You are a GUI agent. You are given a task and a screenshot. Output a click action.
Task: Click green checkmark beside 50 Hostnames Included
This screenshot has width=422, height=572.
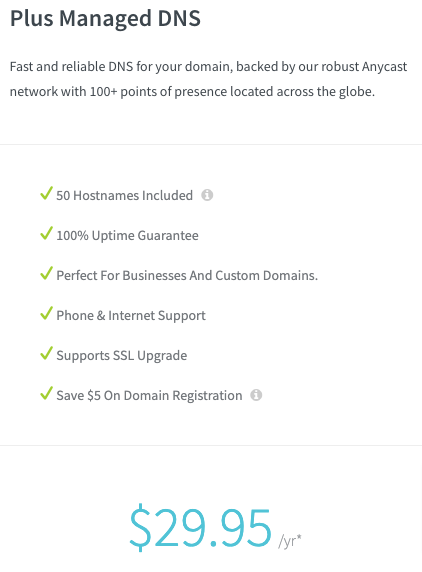point(46,193)
